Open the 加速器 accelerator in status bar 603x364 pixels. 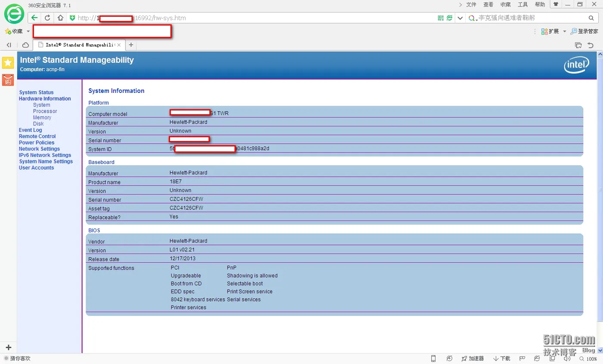472,358
